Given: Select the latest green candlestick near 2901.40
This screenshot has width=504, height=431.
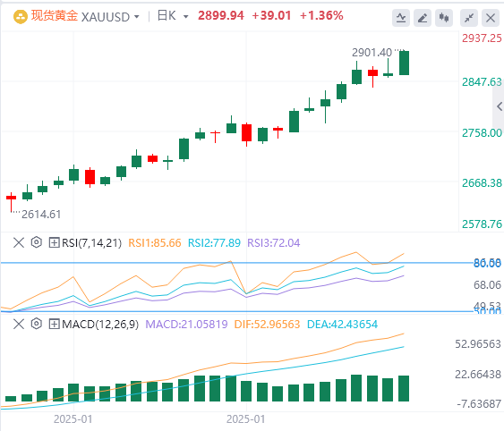Looking at the screenshot, I should click(404, 63).
